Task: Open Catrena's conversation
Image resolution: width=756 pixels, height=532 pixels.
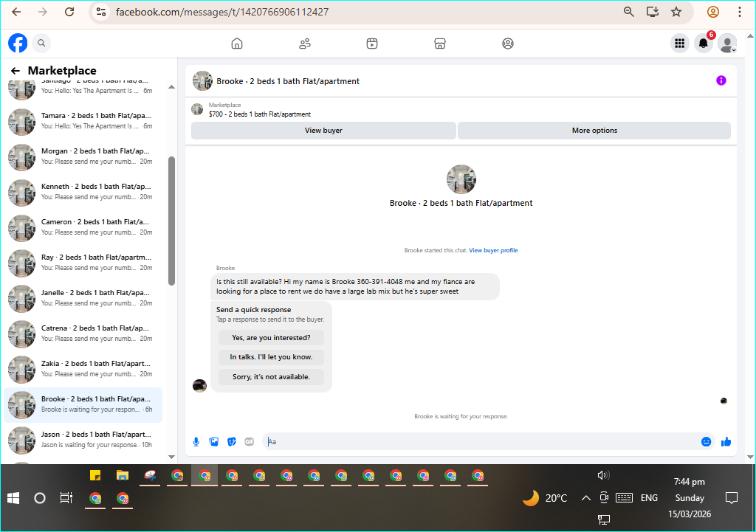Action: 83,334
